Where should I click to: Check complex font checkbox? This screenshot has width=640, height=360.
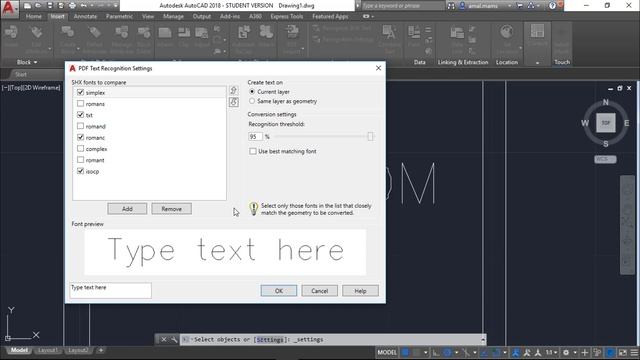[80, 149]
